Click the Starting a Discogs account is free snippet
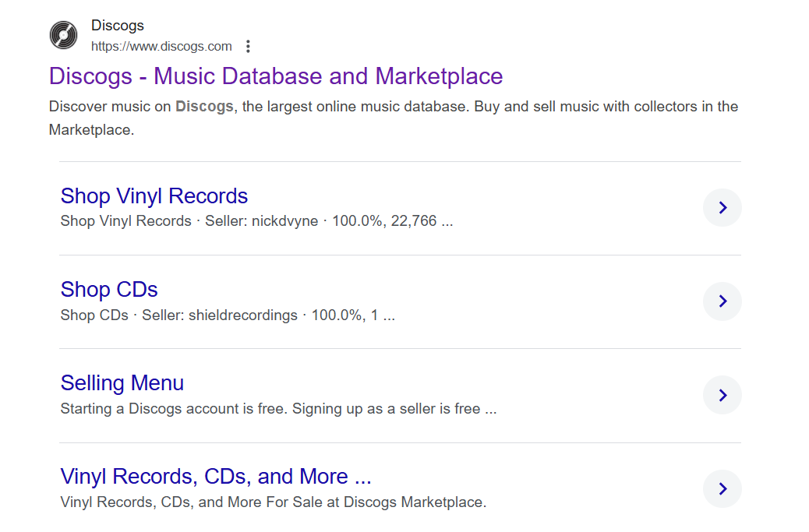Screen dimensions: 809x532 pos(277,409)
